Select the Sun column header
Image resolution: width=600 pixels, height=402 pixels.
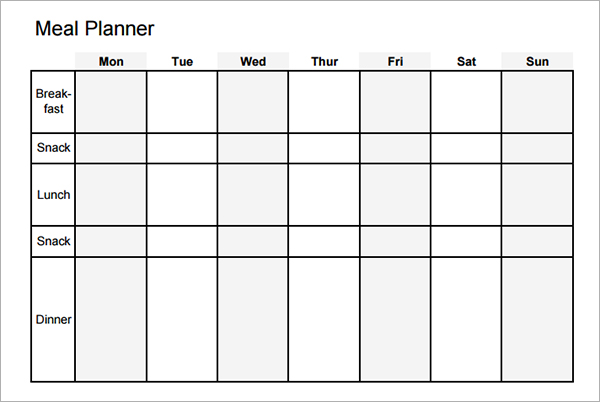coord(537,62)
